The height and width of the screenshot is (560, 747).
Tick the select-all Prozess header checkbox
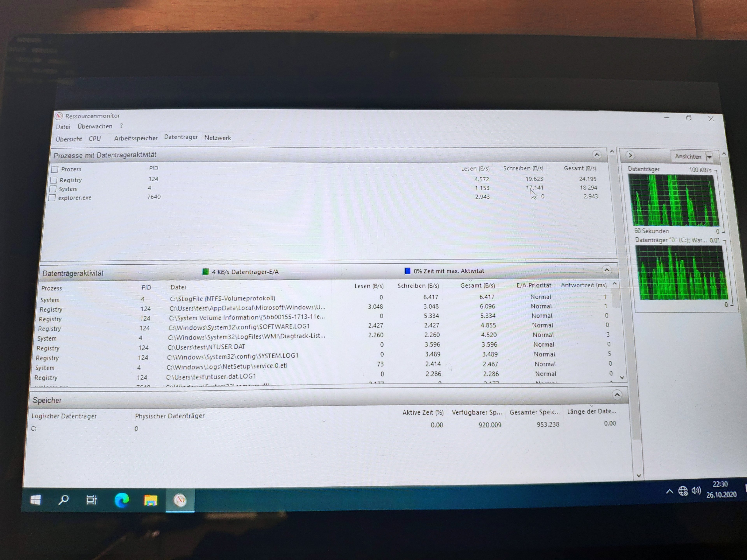55,169
